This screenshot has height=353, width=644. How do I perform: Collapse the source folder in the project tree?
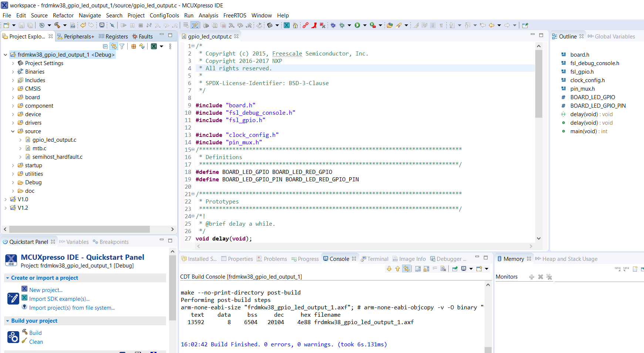[x=13, y=131]
